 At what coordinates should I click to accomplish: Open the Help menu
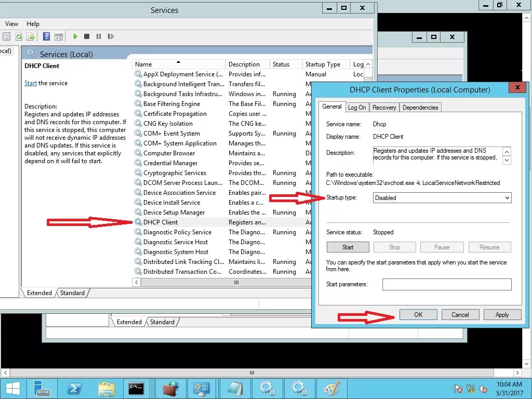tap(33, 24)
